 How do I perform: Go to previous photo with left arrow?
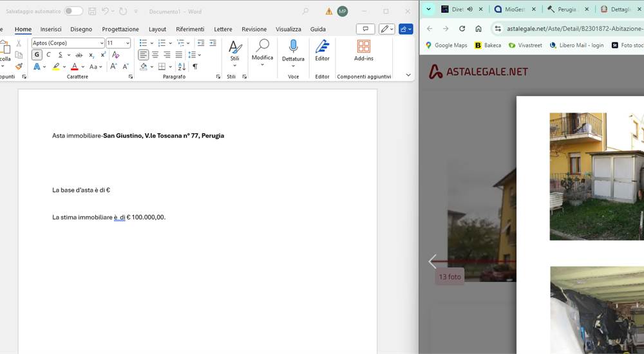point(432,261)
